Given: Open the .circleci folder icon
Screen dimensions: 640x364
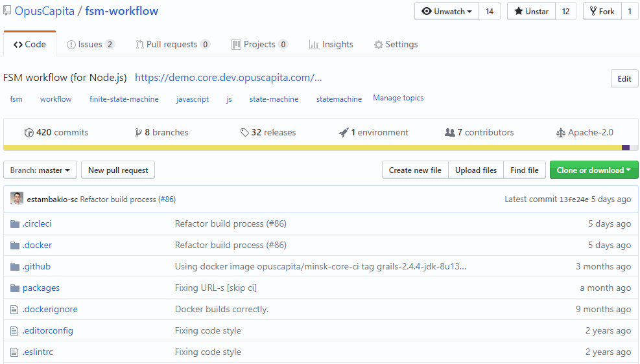Looking at the screenshot, I should pos(15,224).
